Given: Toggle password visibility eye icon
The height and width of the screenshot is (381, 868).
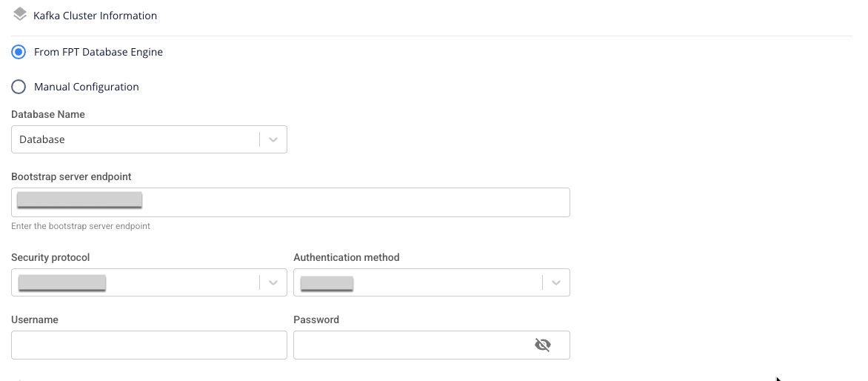Looking at the screenshot, I should [x=543, y=345].
